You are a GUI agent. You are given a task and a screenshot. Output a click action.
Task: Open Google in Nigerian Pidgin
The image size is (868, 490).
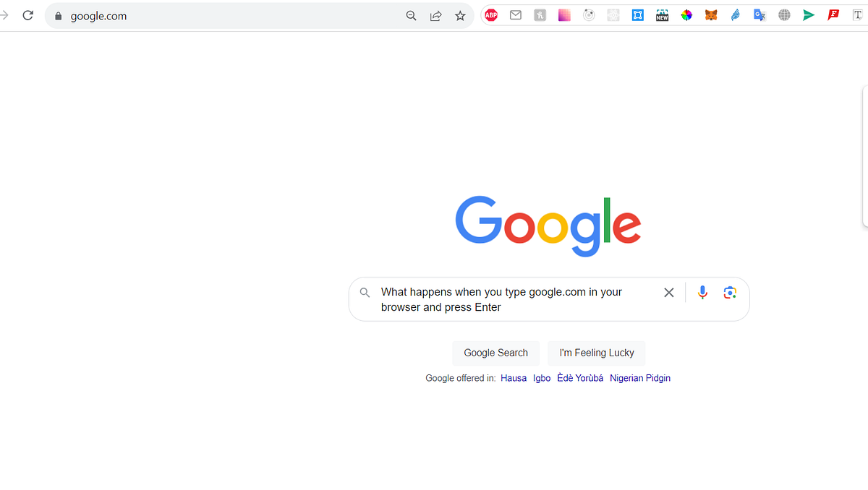click(639, 378)
